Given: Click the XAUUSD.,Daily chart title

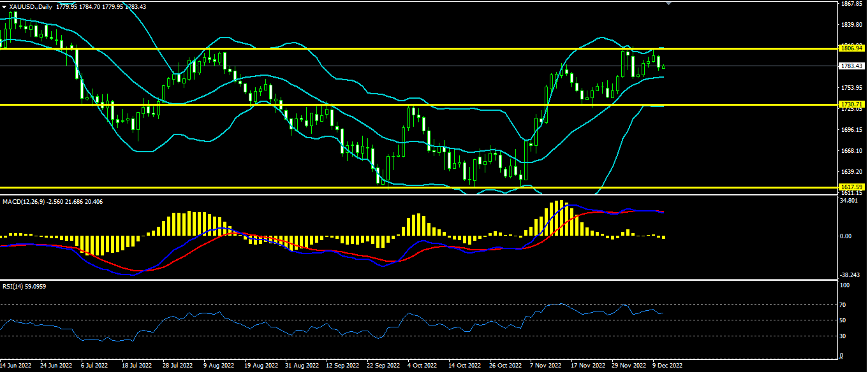Looking at the screenshot, I should coord(29,6).
